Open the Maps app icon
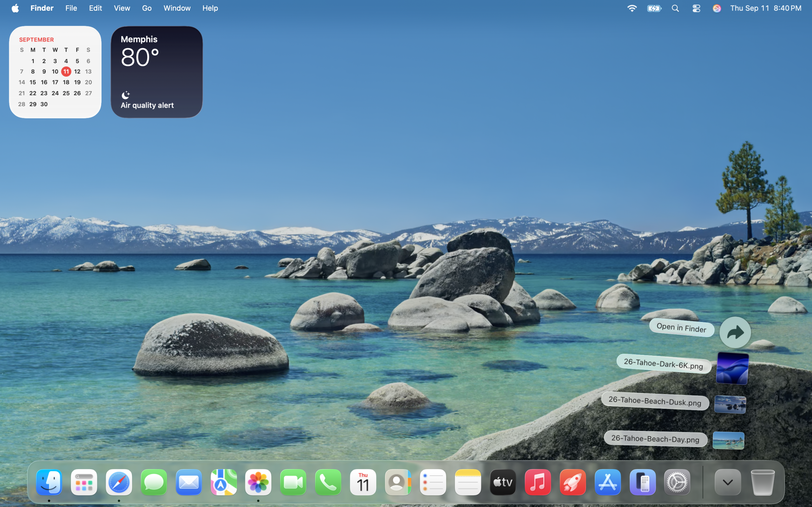812x507 pixels. [x=224, y=482]
